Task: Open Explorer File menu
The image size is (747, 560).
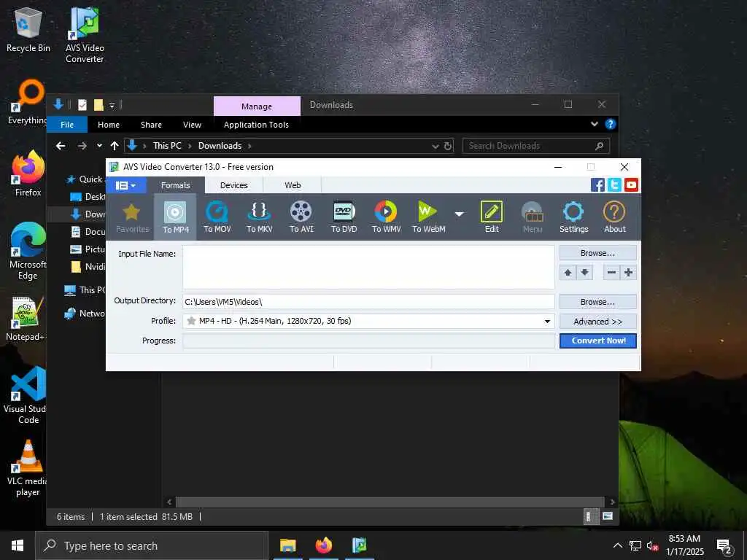Action: tap(67, 125)
